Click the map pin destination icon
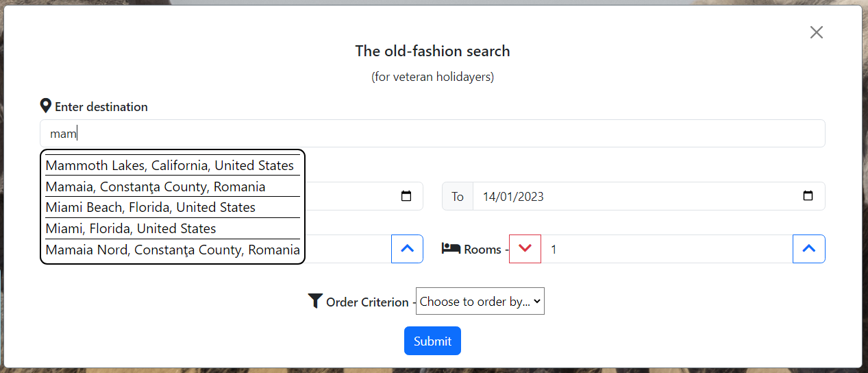 point(46,106)
